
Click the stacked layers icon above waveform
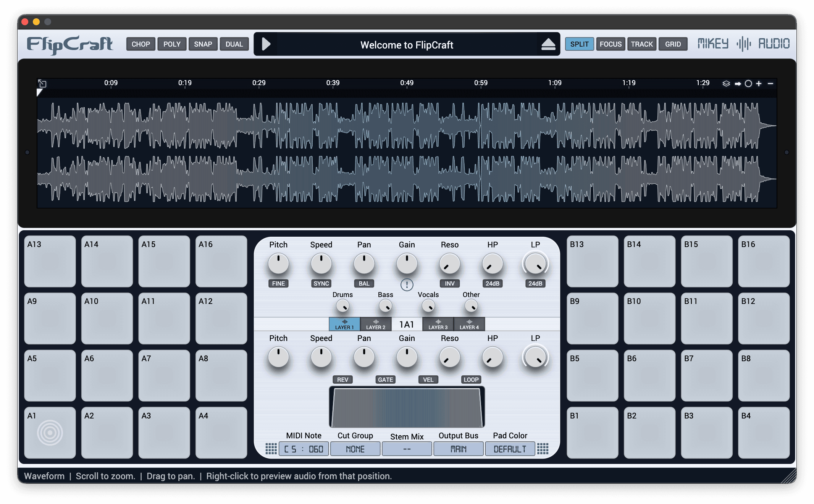[726, 83]
